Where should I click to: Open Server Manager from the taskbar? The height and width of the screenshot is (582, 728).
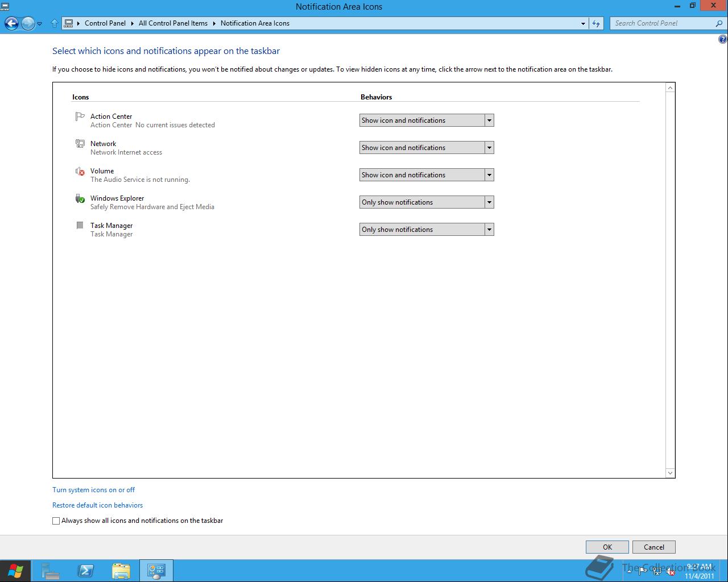coord(50,571)
